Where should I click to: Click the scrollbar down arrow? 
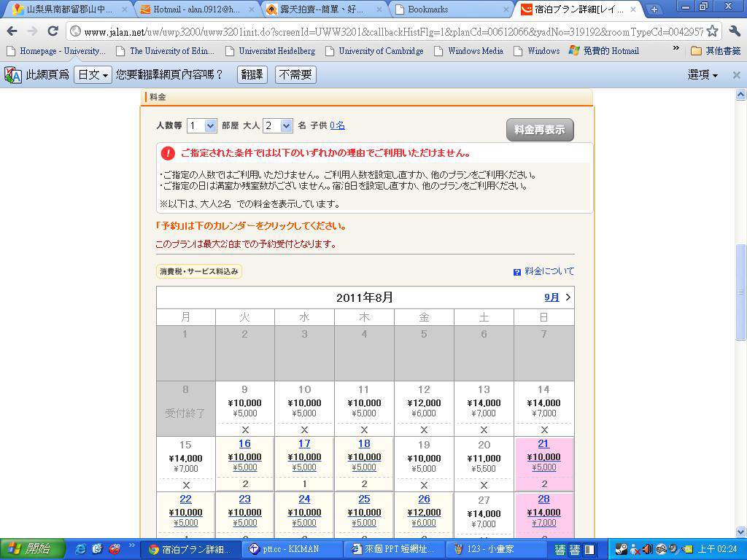tap(740, 532)
